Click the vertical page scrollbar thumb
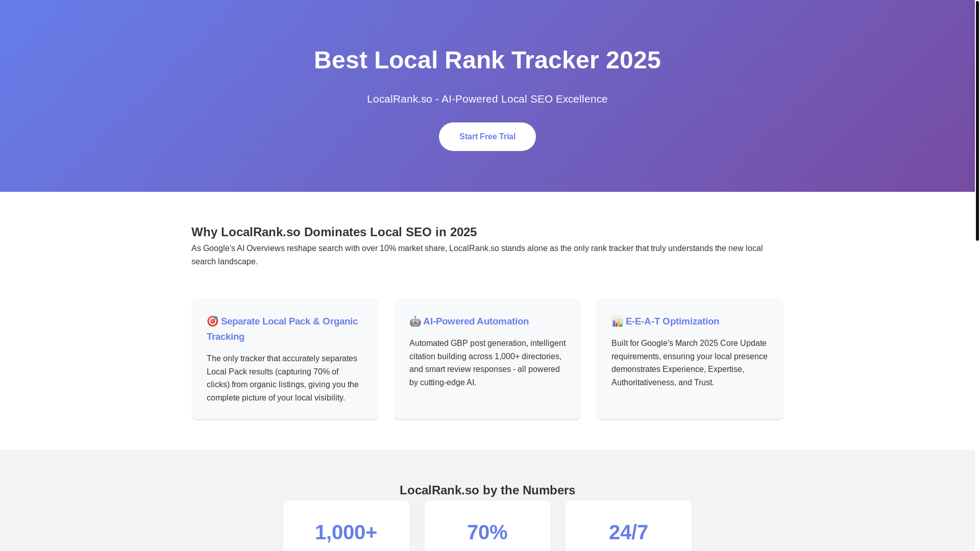 click(977, 120)
